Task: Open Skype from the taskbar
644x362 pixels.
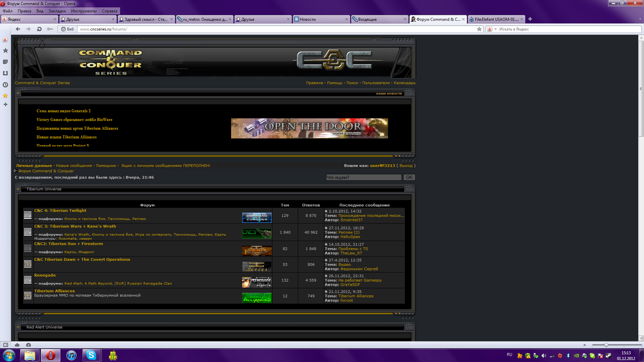Action: 91,355
